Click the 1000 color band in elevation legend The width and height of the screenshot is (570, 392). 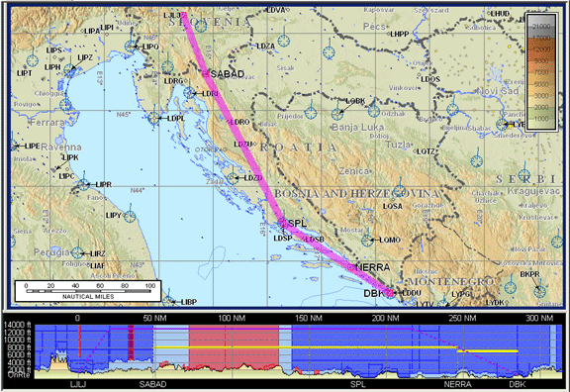(541, 119)
